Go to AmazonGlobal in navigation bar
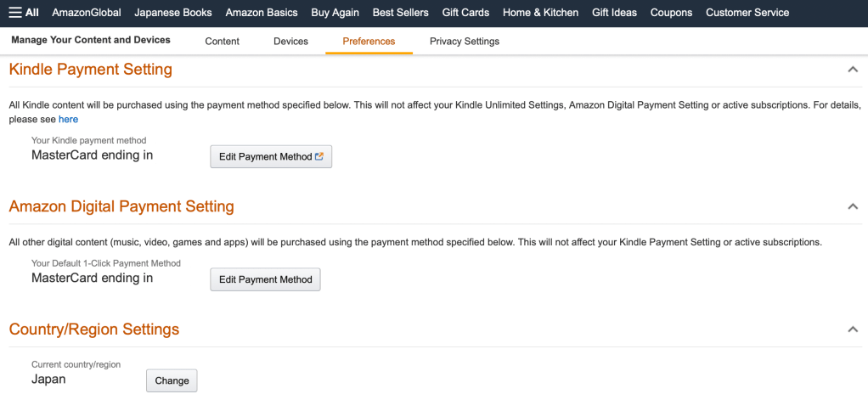The height and width of the screenshot is (411, 868). tap(87, 13)
